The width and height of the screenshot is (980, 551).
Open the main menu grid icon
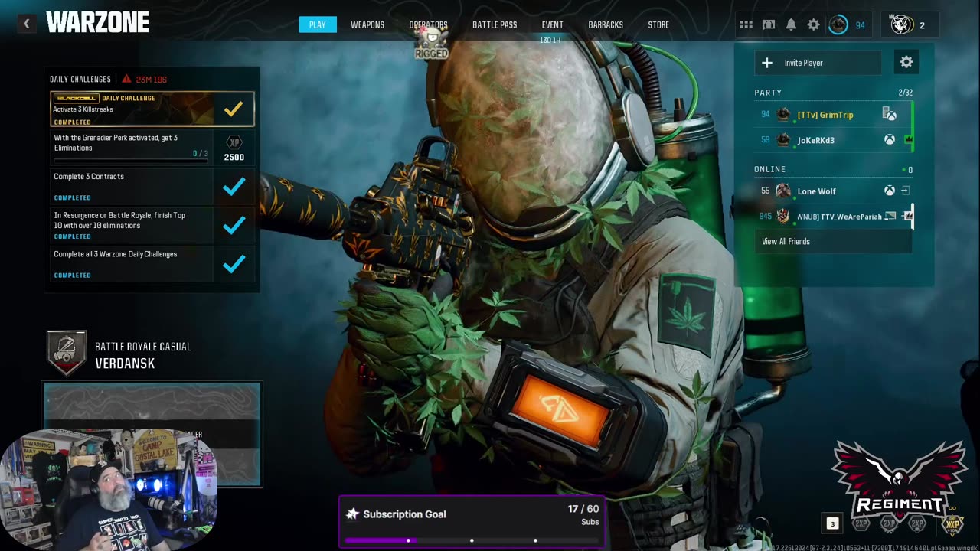pyautogui.click(x=746, y=24)
